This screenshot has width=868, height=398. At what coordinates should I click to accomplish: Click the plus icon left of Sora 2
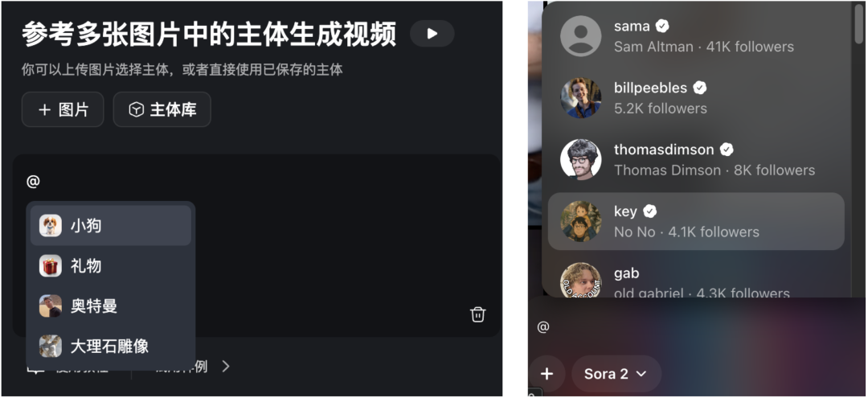[x=547, y=374]
